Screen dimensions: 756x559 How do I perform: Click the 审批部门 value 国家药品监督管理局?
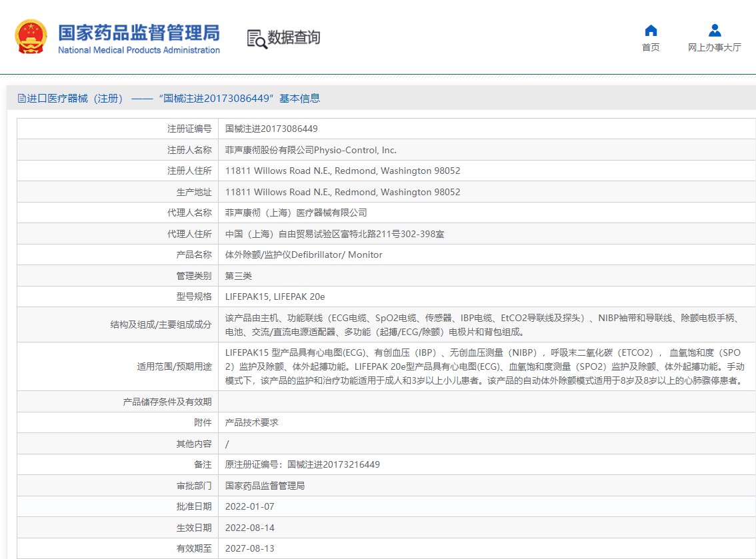click(x=265, y=486)
